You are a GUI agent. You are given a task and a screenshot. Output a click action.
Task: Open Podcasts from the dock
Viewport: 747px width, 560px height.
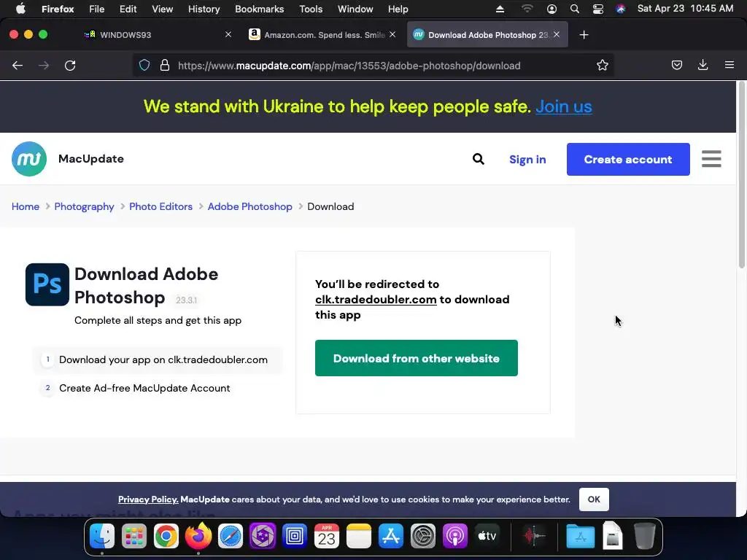(x=455, y=536)
